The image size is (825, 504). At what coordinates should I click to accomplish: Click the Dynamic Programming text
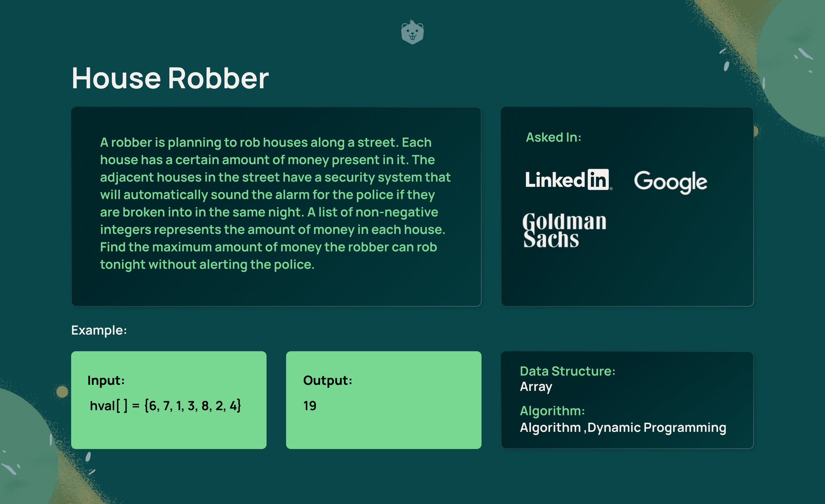(x=657, y=428)
